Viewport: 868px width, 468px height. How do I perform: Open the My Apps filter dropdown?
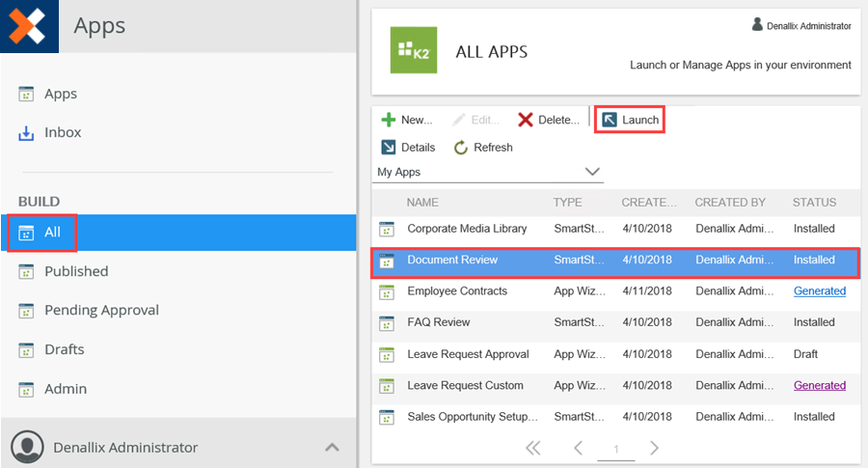[488, 173]
